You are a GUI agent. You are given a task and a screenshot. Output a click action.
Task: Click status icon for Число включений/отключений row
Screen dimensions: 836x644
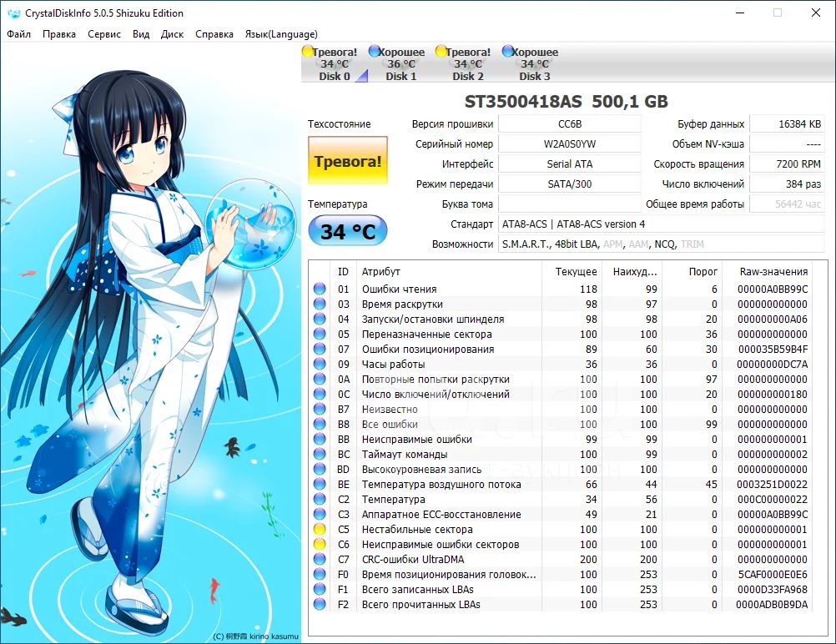[320, 394]
